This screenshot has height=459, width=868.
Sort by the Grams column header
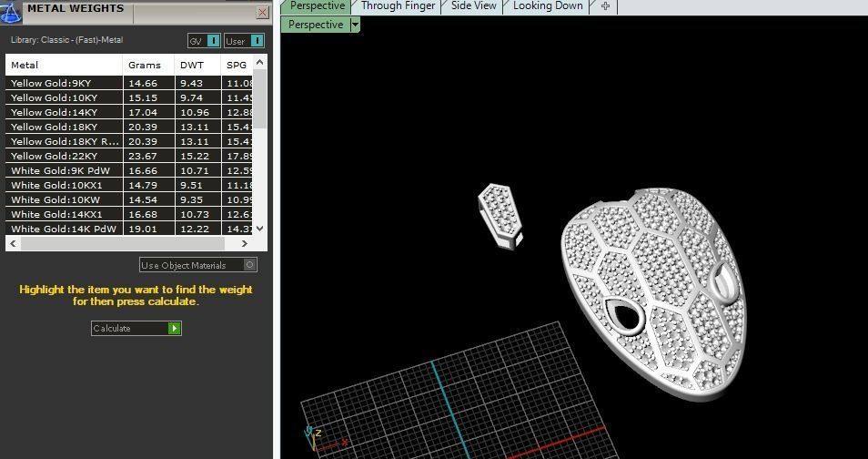point(148,65)
